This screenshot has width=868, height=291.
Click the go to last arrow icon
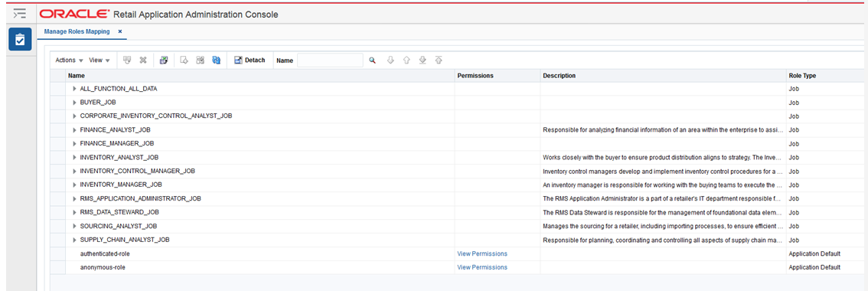pos(423,60)
